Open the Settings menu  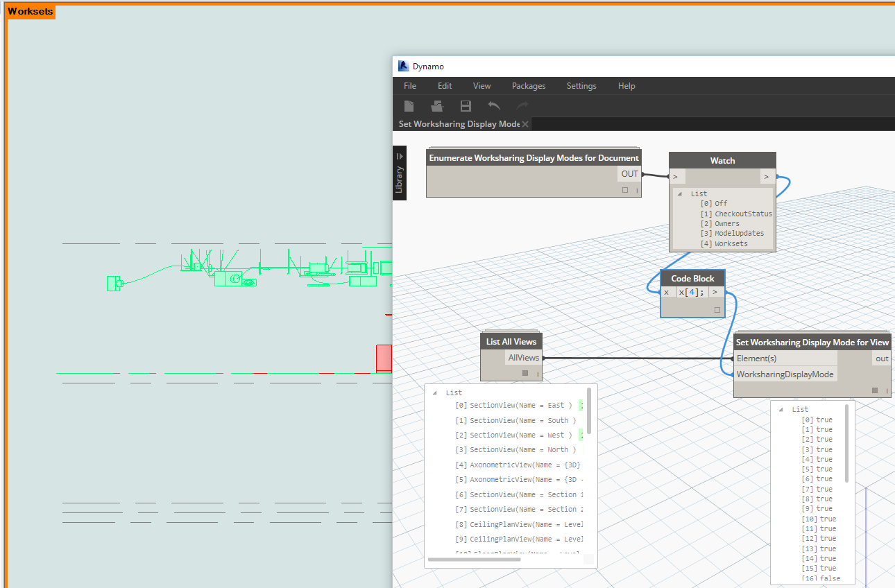(581, 86)
